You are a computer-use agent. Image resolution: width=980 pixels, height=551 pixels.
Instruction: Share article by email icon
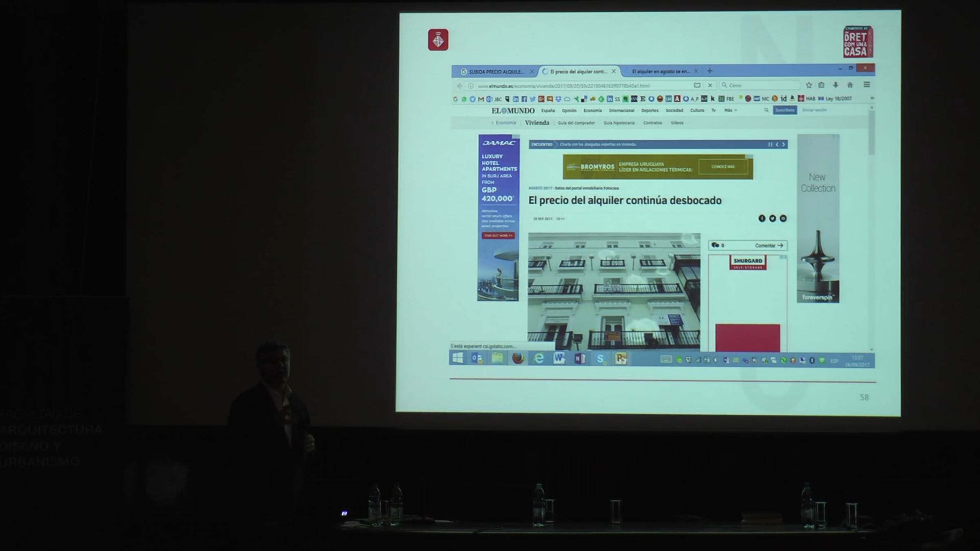pos(783,218)
